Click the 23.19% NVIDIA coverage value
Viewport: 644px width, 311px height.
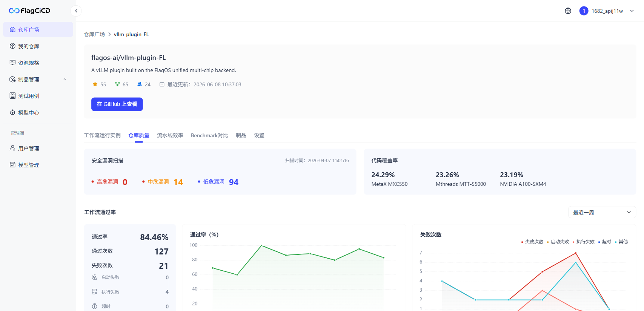[512, 175]
